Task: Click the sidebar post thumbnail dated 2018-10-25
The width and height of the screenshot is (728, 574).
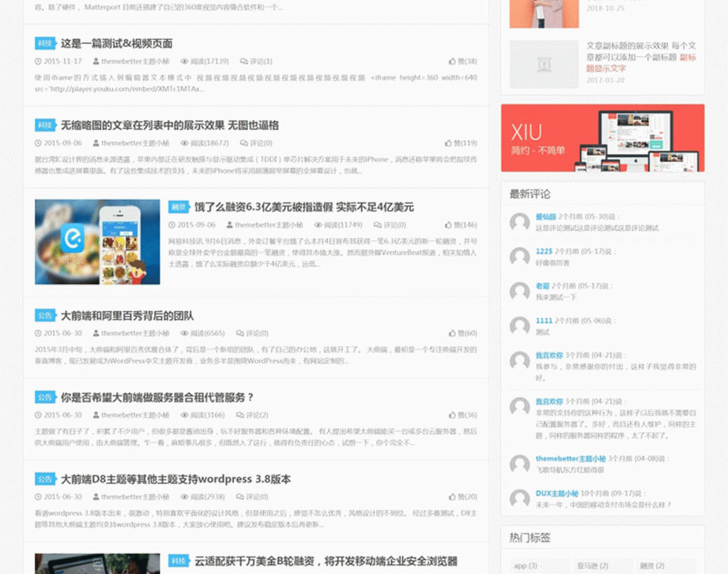Action: 544,14
